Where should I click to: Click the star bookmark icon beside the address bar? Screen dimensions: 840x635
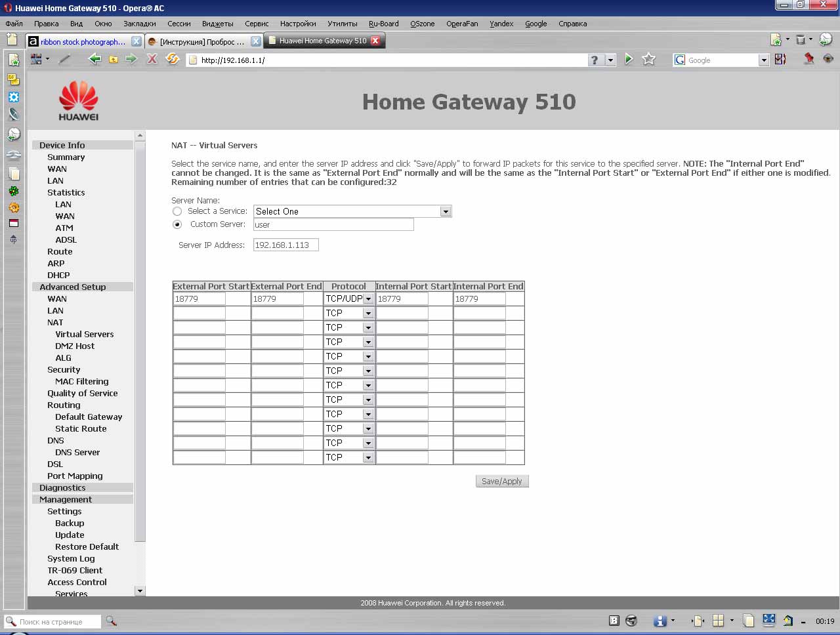(649, 60)
